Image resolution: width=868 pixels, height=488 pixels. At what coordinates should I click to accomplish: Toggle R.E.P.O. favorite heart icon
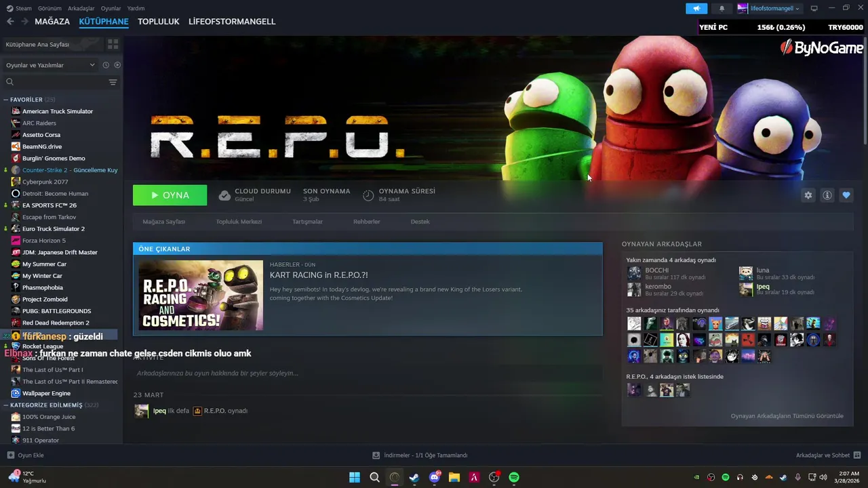pyautogui.click(x=846, y=195)
